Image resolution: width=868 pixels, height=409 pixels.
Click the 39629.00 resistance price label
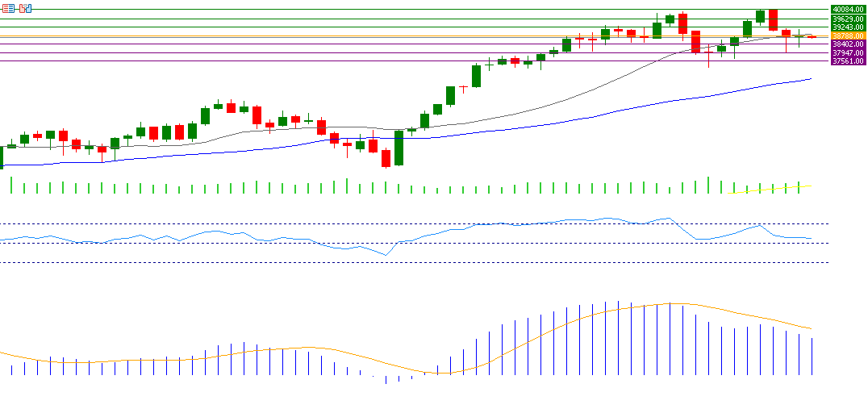point(848,19)
